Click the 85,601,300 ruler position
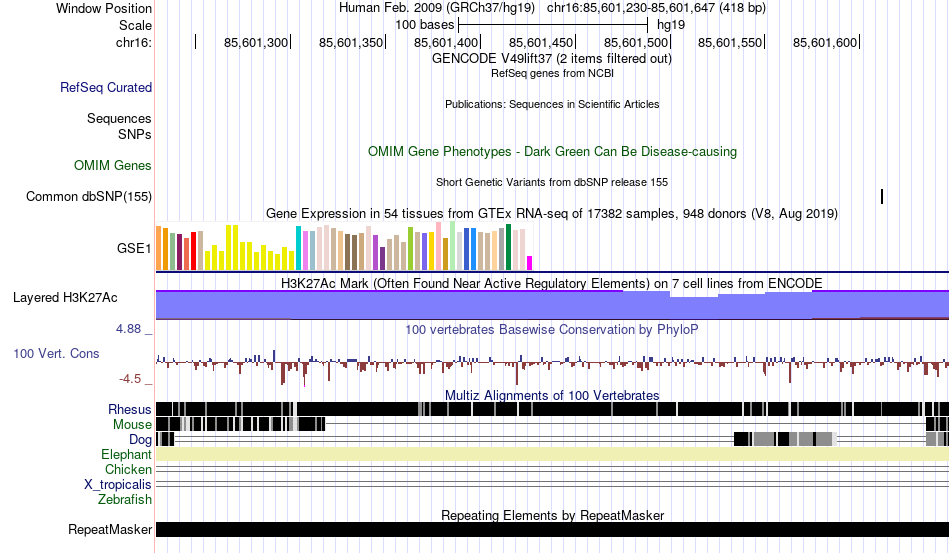 click(256, 42)
